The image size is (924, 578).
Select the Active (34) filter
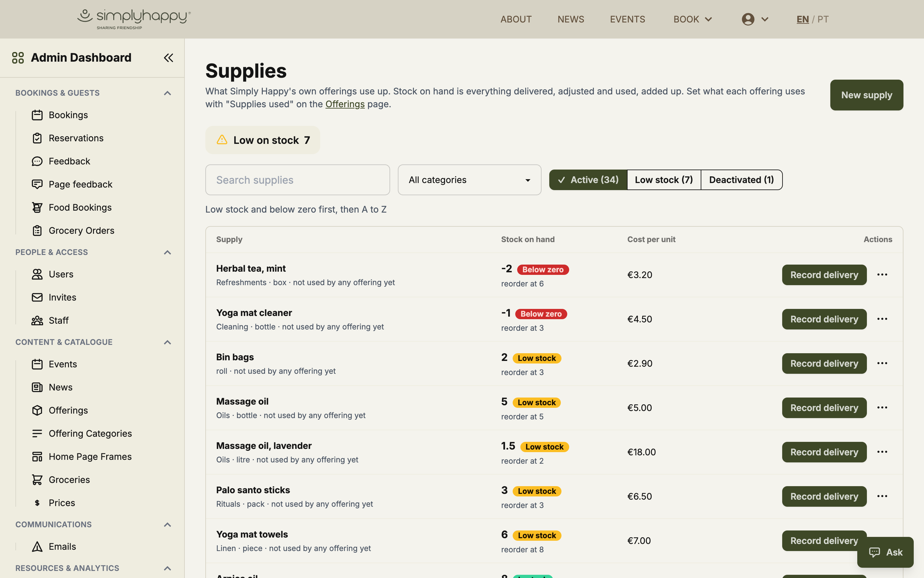point(588,180)
